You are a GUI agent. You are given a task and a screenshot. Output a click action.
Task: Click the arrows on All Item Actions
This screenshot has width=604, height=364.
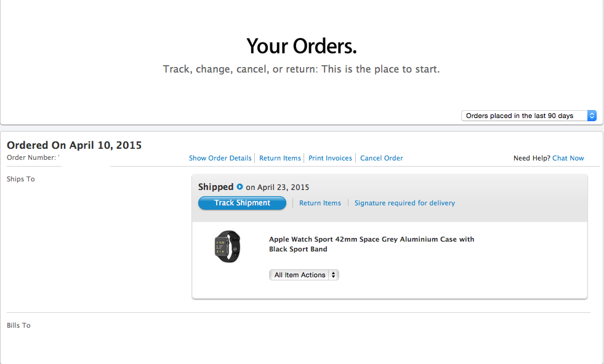(x=334, y=275)
